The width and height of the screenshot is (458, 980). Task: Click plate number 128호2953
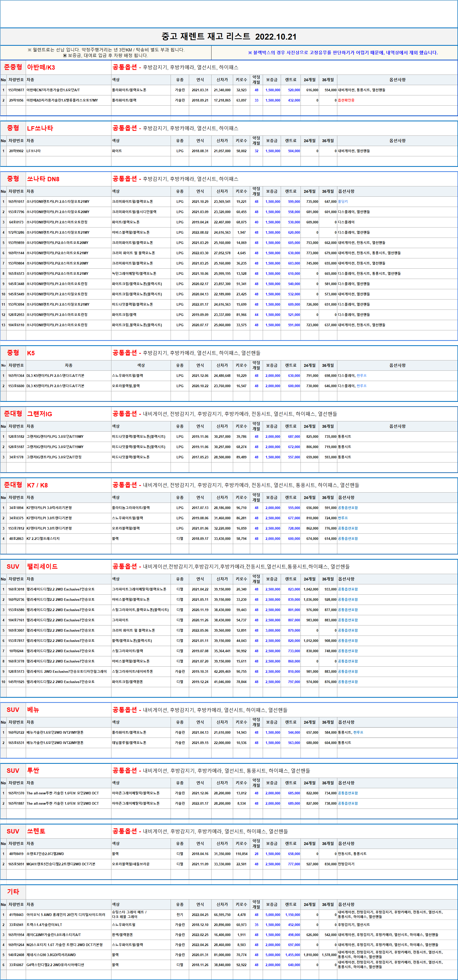(16, 315)
